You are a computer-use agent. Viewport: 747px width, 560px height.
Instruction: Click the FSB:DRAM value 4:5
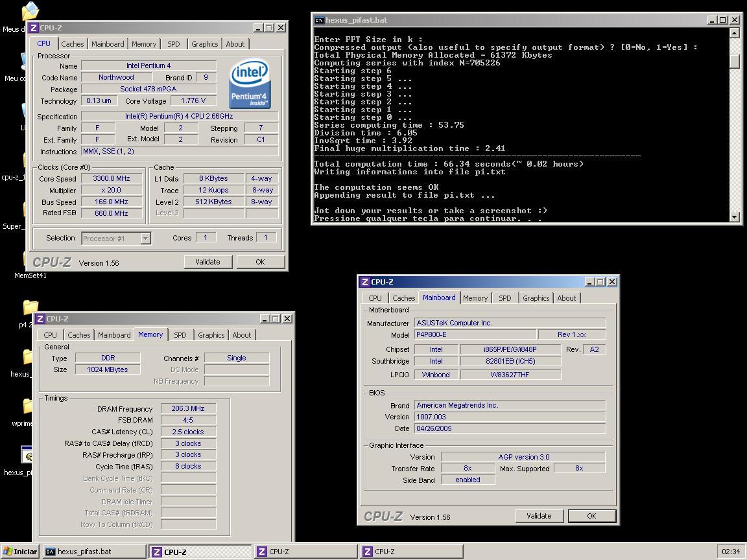point(188,420)
